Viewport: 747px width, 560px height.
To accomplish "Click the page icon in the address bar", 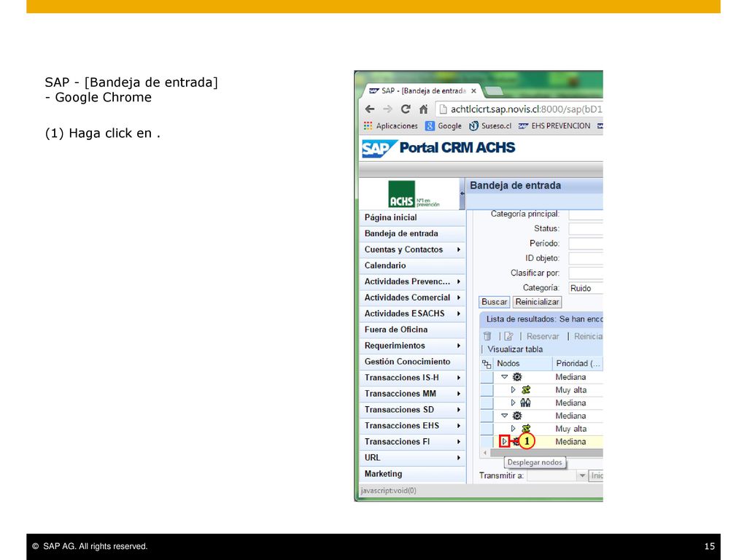I will (443, 109).
